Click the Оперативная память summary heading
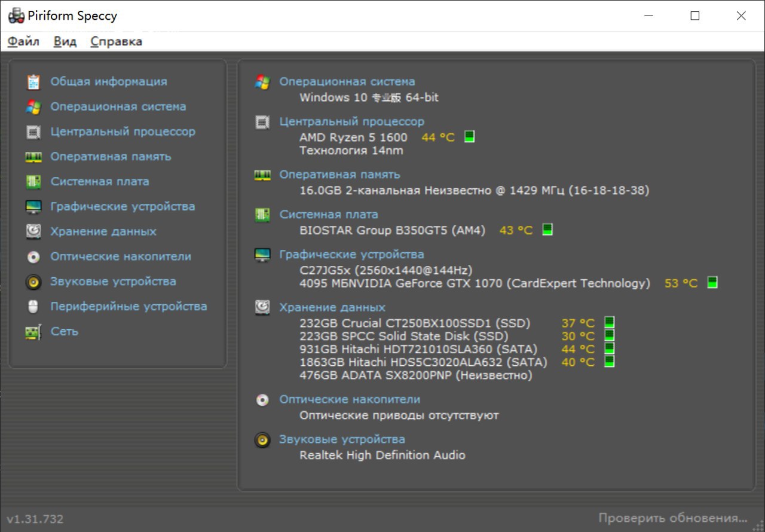 pyautogui.click(x=339, y=175)
